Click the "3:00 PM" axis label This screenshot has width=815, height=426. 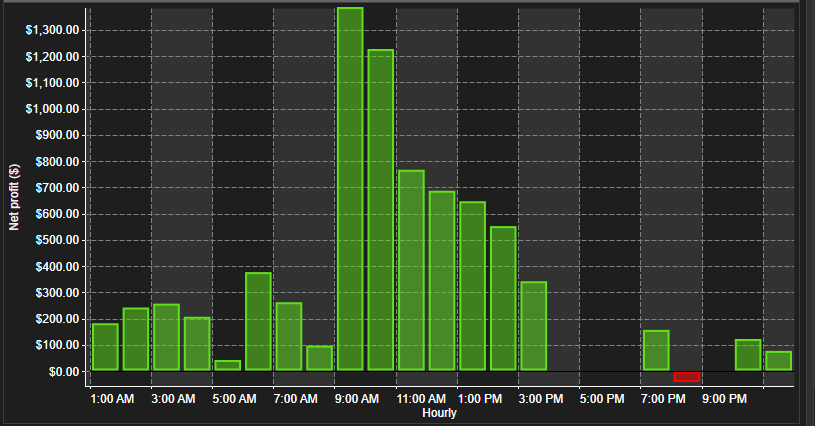(541, 399)
